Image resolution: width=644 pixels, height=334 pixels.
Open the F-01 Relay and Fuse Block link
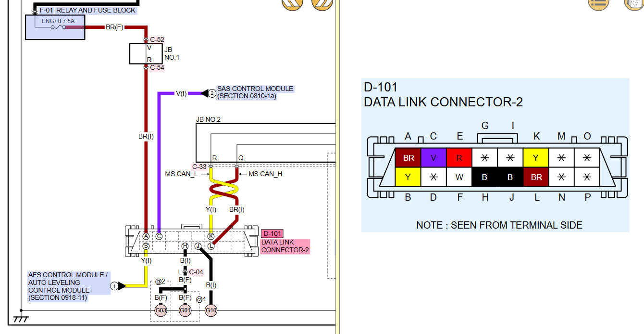(87, 10)
